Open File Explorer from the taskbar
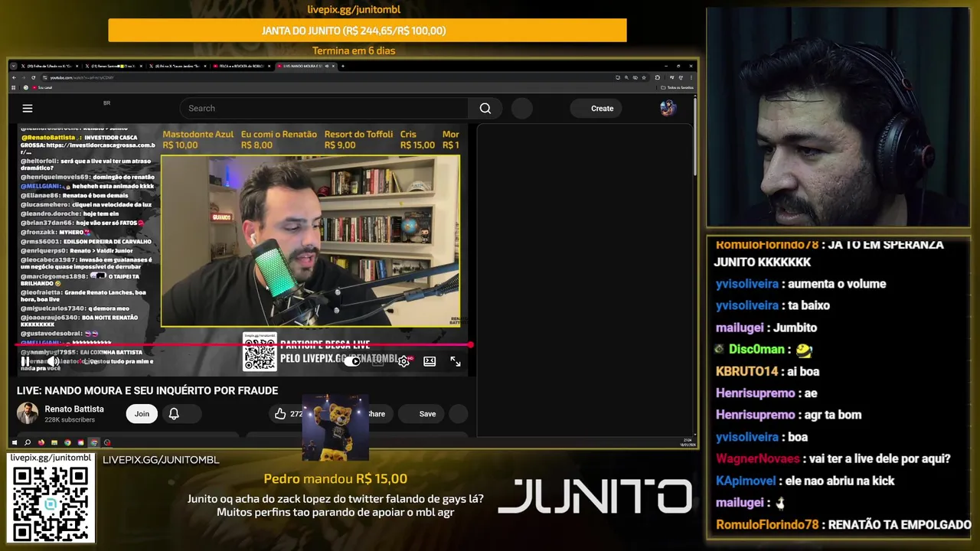This screenshot has height=551, width=980. pyautogui.click(x=54, y=442)
